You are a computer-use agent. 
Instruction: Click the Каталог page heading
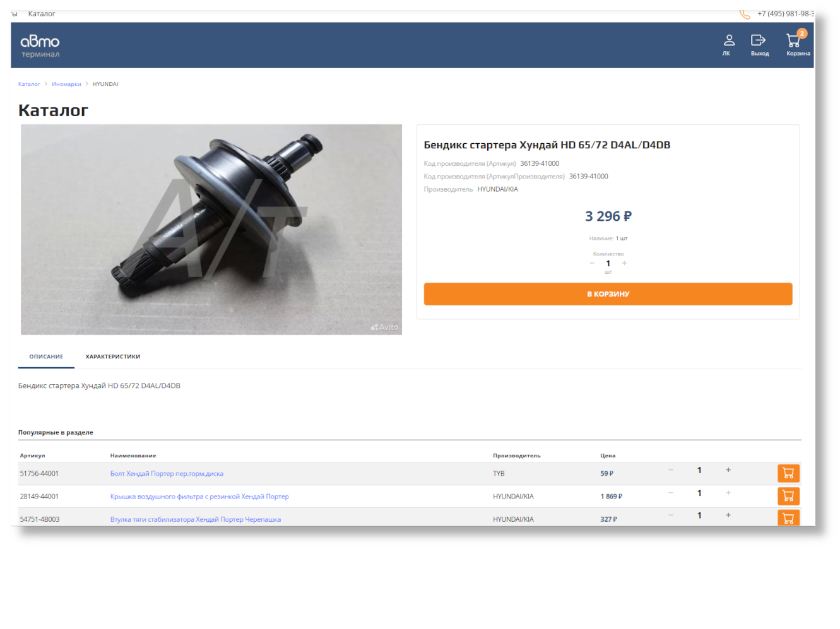click(x=53, y=110)
